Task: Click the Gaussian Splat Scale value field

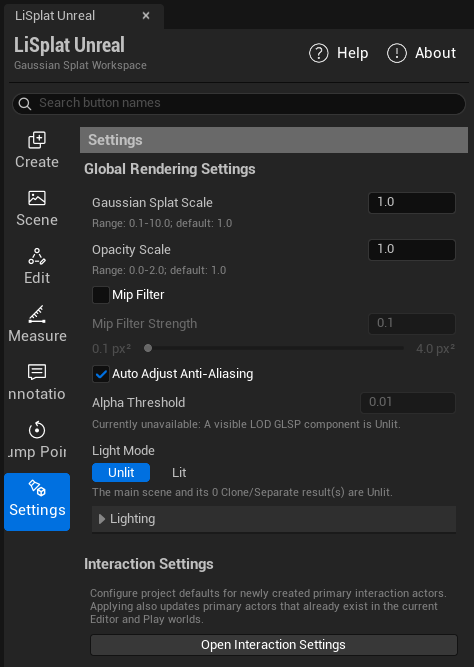Action: (x=412, y=202)
